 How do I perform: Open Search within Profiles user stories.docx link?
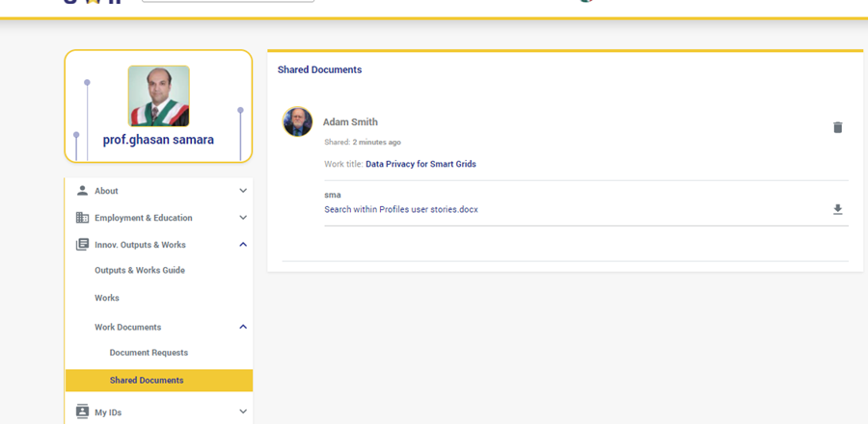pyautogui.click(x=401, y=209)
